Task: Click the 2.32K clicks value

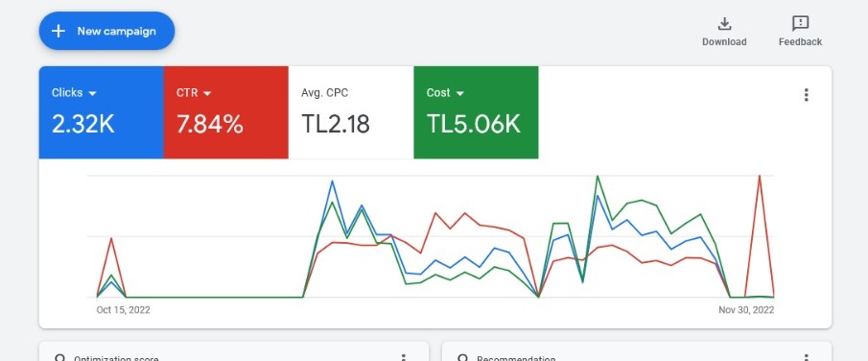Action: point(83,124)
